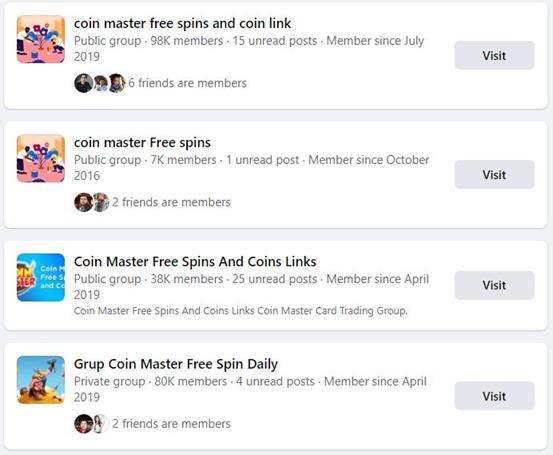The width and height of the screenshot is (553, 455).
Task: Open 'Coin Master Free Spins And Coins Links' title
Action: 195,262
